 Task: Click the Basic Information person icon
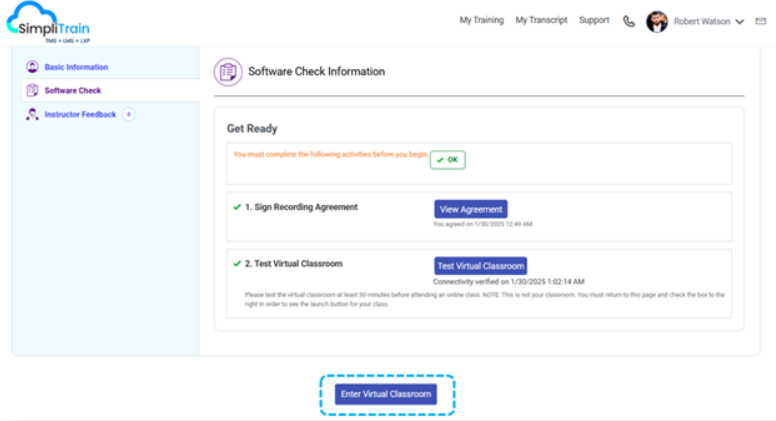[x=32, y=67]
